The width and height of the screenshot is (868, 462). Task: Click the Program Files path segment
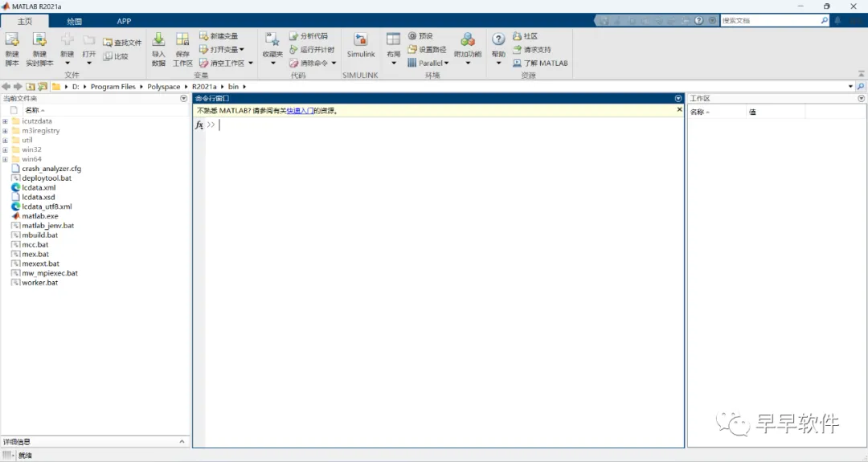click(113, 86)
